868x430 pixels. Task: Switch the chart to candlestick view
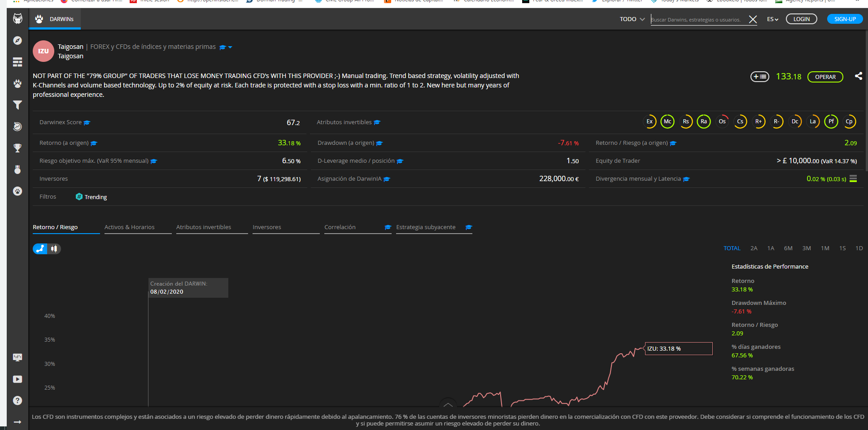click(54, 249)
